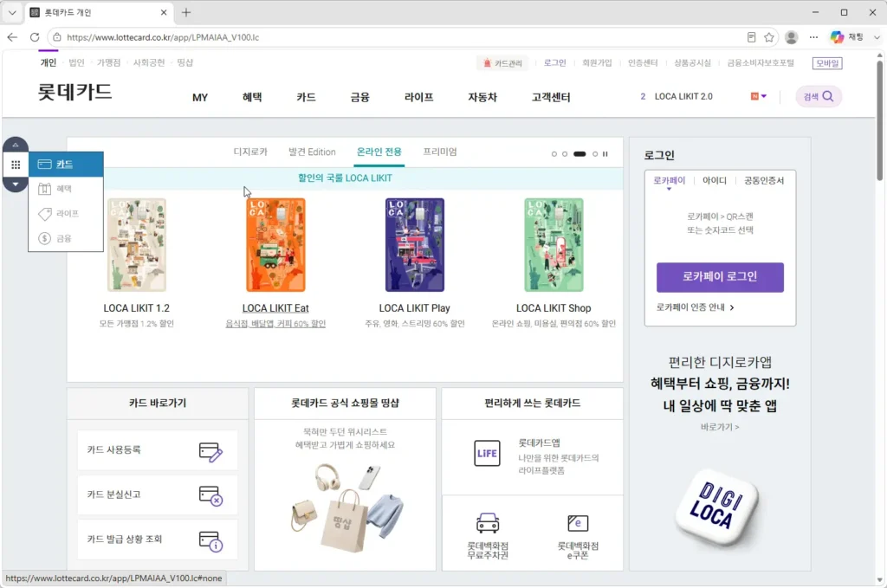
Task: Expand the ranked keyword dropdown arrow
Action: pos(764,96)
